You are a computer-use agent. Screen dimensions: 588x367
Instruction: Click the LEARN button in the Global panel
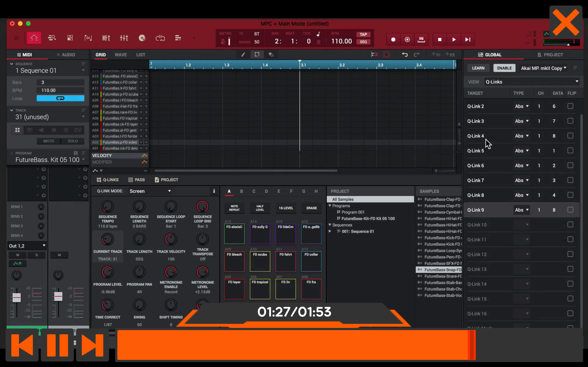tap(478, 68)
